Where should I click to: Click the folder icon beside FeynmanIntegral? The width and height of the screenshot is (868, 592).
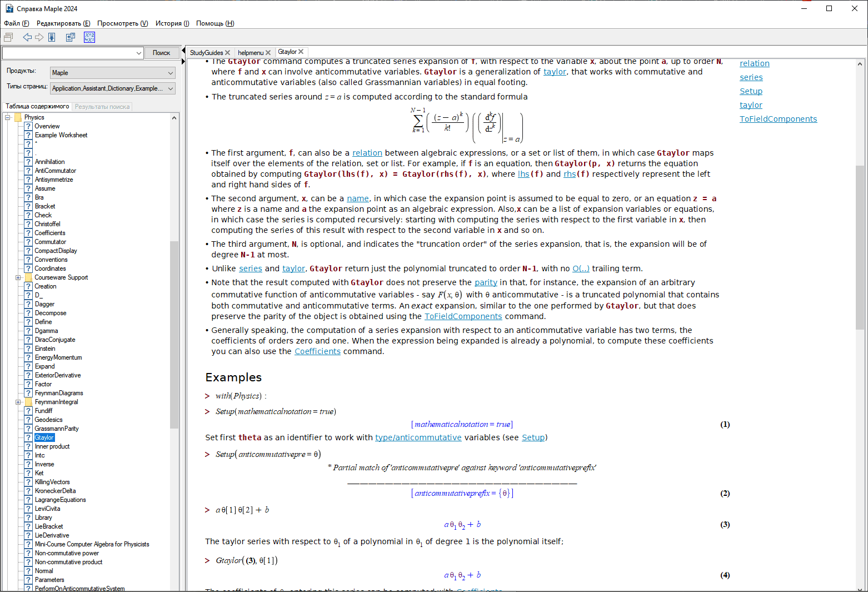point(28,402)
